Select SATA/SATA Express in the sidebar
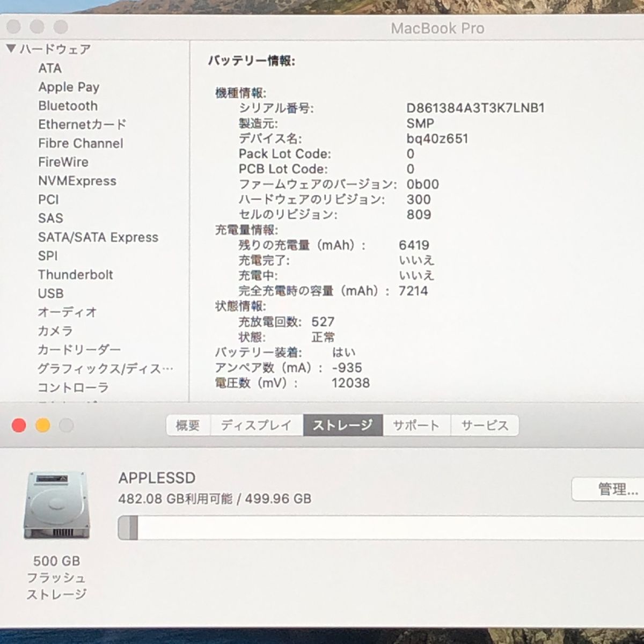The height and width of the screenshot is (644, 644). click(98, 237)
